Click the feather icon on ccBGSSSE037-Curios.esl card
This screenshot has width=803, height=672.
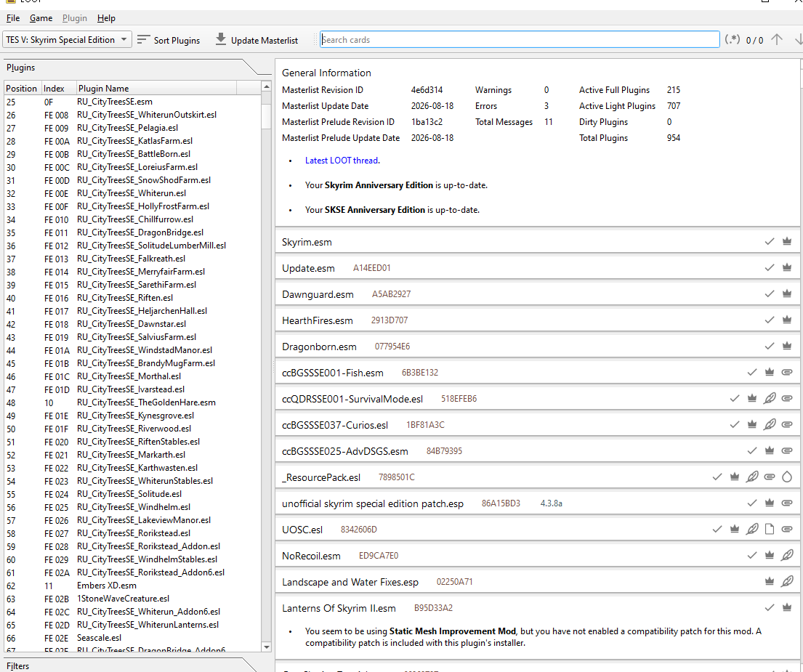pos(769,424)
